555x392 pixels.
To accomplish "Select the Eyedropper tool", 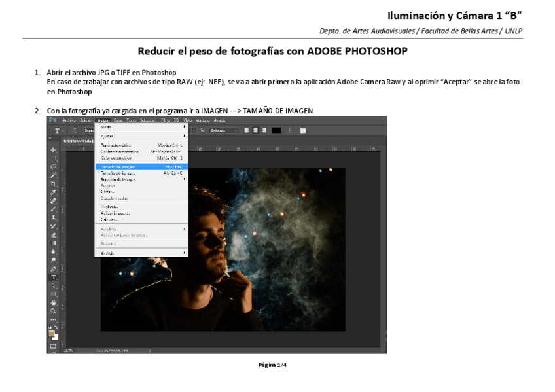I will tap(53, 192).
